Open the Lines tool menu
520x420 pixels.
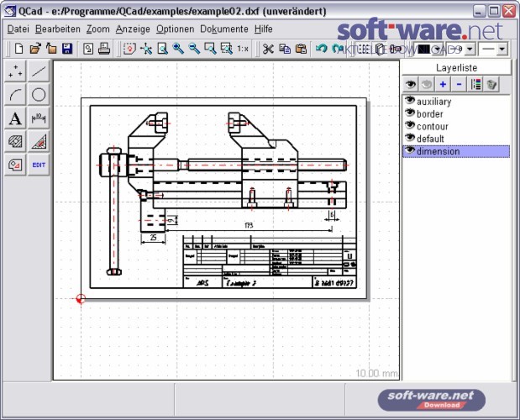(x=39, y=71)
